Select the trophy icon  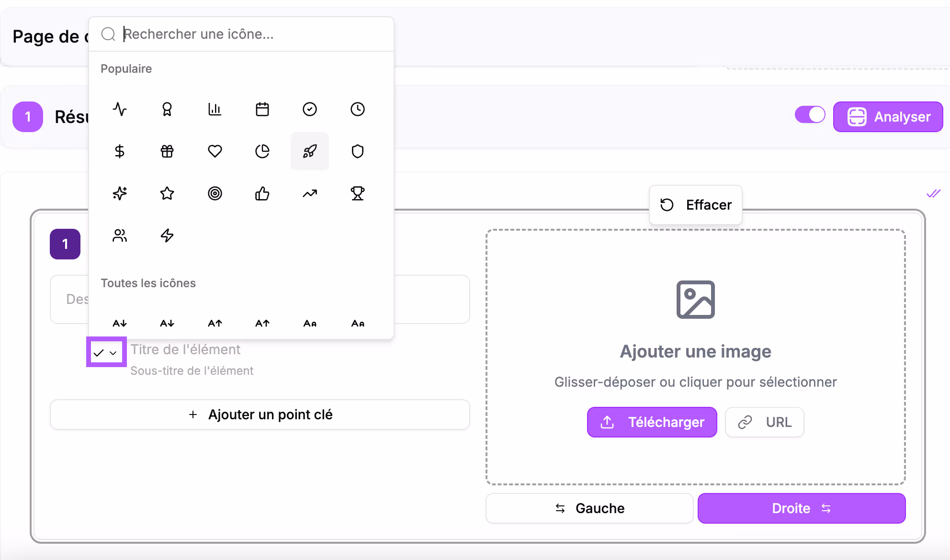[x=357, y=193]
